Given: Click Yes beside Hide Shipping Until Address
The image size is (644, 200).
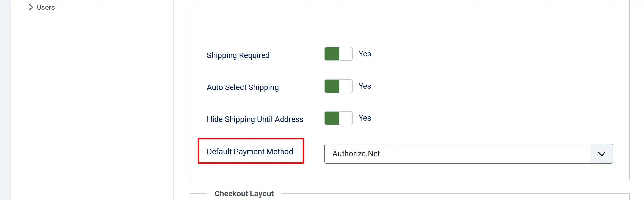Looking at the screenshot, I should (x=365, y=118).
